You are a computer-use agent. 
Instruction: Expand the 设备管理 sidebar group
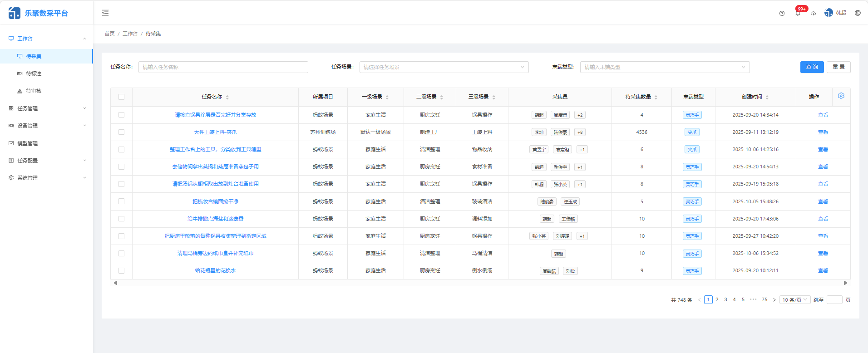tap(46, 126)
